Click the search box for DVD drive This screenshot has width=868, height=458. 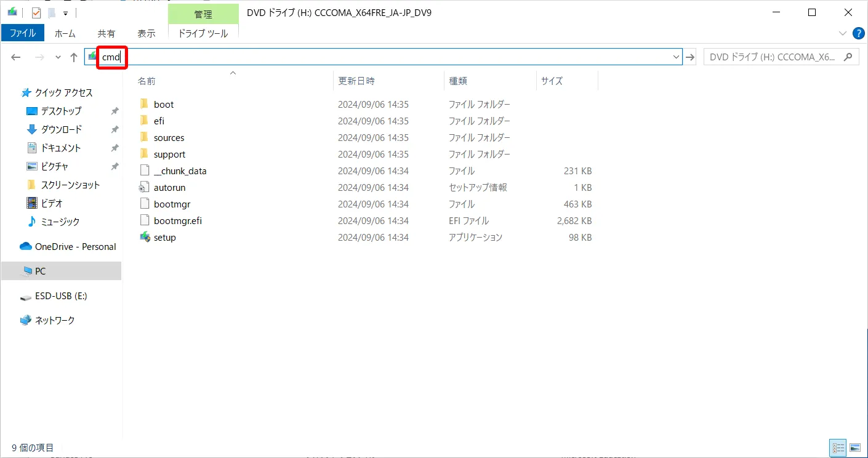773,57
